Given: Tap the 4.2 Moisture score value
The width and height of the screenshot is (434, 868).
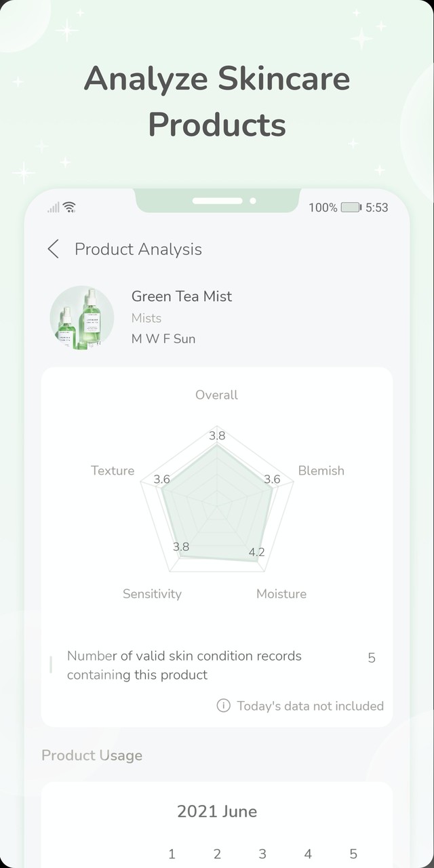Looking at the screenshot, I should pyautogui.click(x=257, y=552).
